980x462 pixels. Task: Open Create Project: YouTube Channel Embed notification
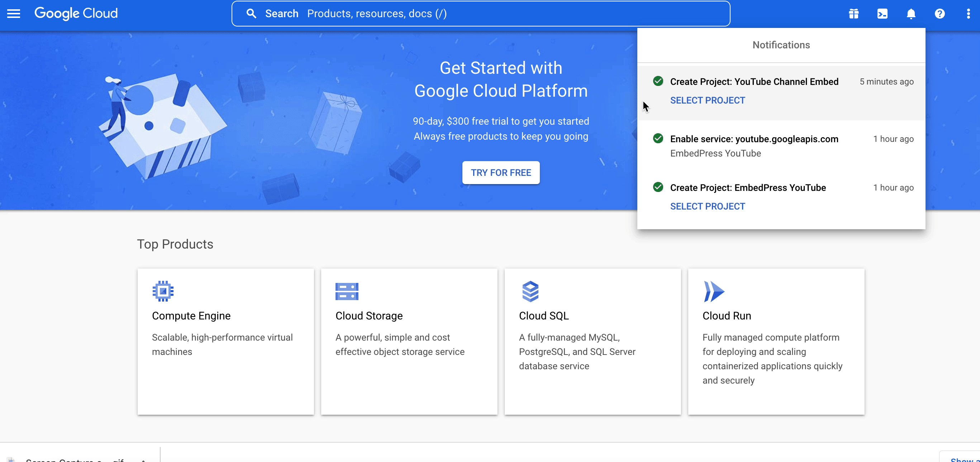coord(781,93)
